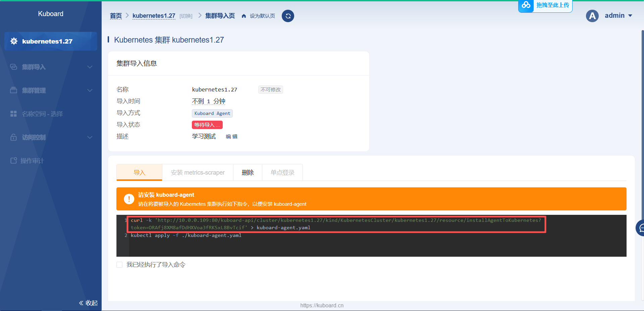Expand the 集群导入 menu chevron
The image size is (644, 311).
[90, 67]
